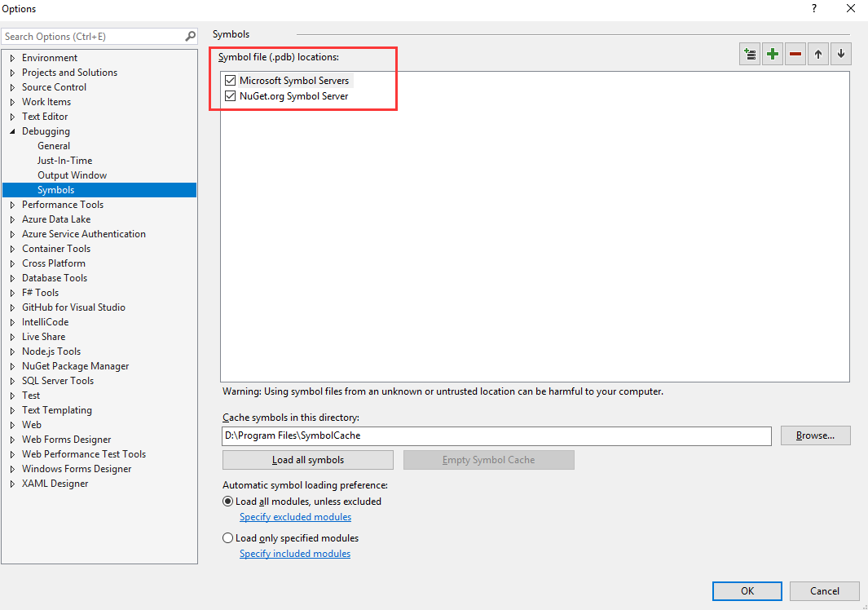
Task: Open the General page under Debugging
Action: tap(54, 146)
